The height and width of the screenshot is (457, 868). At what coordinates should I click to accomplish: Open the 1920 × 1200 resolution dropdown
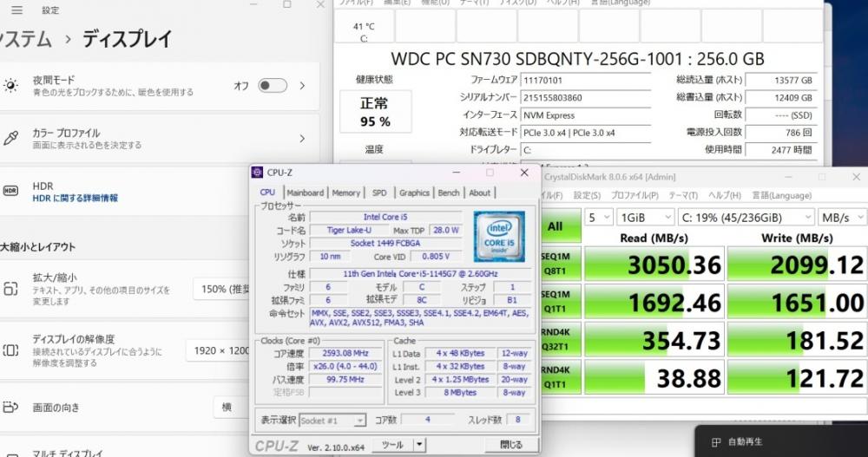[218, 351]
